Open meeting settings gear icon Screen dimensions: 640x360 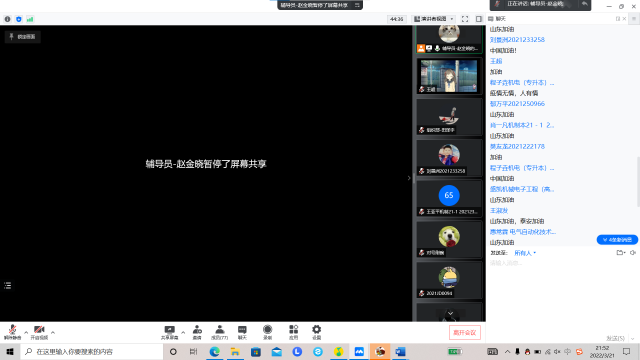317,332
